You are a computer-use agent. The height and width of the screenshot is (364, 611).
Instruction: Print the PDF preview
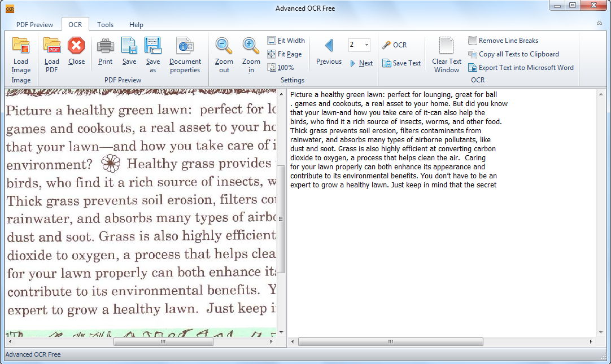tap(104, 51)
